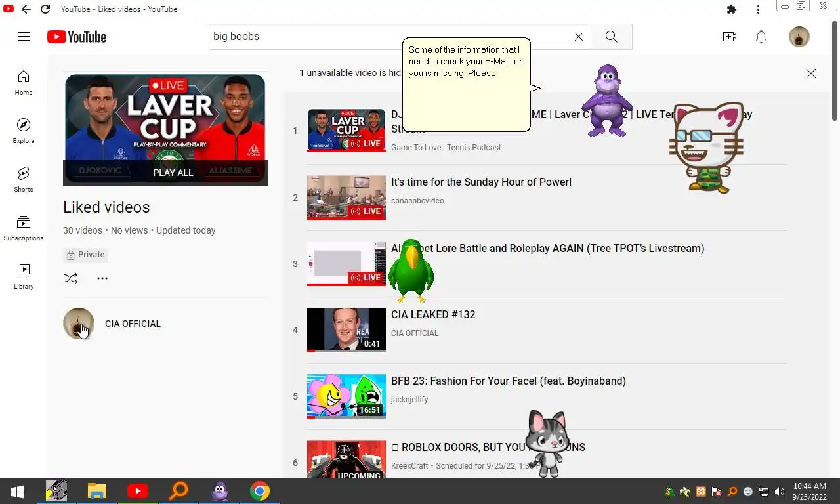Open YouTube app in taskbar

point(137,491)
